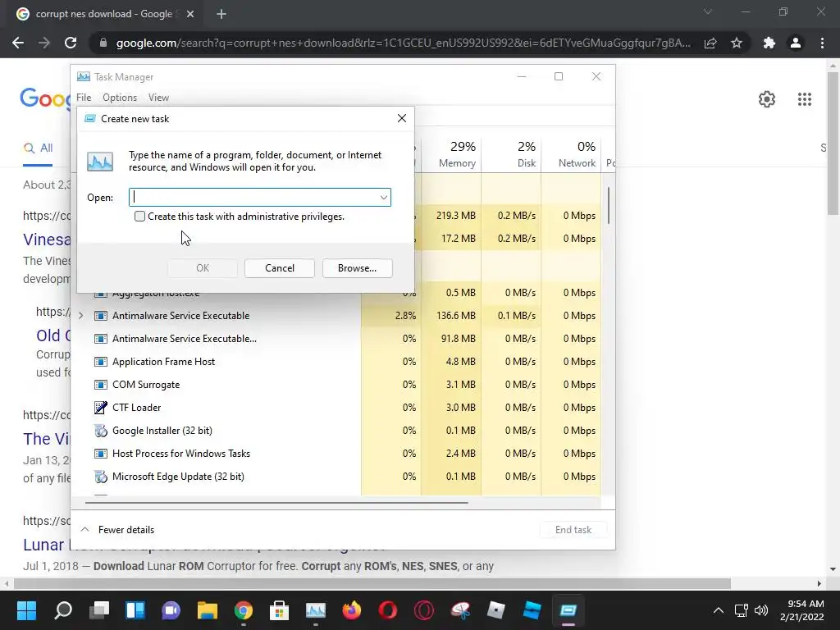Click the Task Manager vertical scrollbar thumb
This screenshot has height=630, width=840.
pyautogui.click(x=608, y=206)
